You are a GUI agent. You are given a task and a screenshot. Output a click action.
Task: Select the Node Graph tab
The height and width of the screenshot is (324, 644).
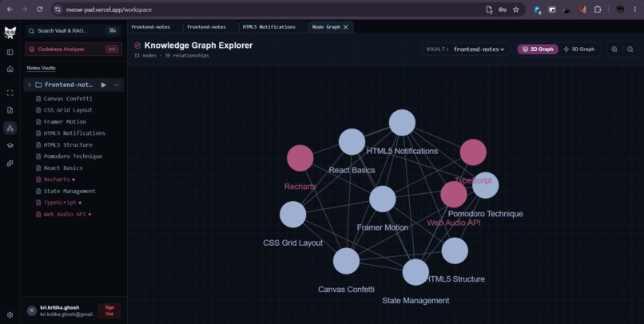(326, 26)
